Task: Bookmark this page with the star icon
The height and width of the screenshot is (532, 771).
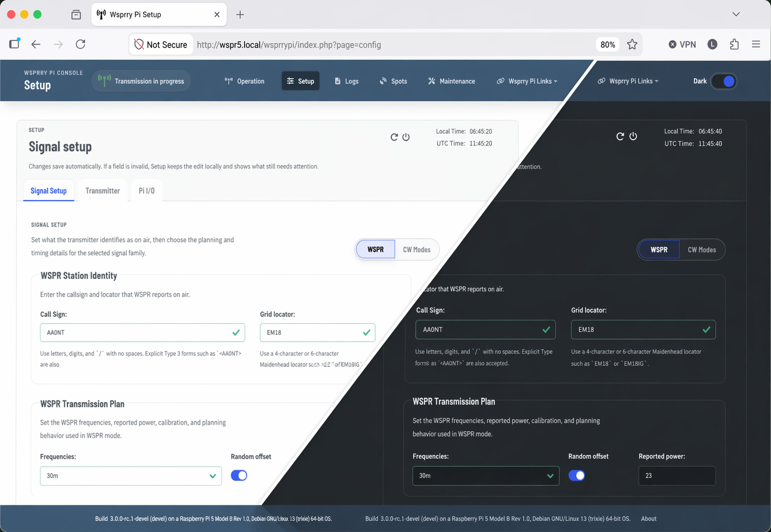Action: coord(632,44)
